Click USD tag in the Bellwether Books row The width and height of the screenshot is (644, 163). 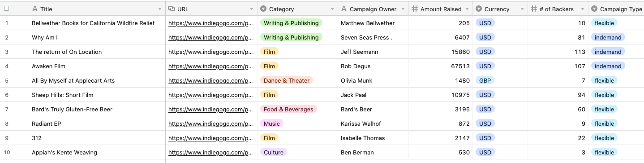pos(485,23)
